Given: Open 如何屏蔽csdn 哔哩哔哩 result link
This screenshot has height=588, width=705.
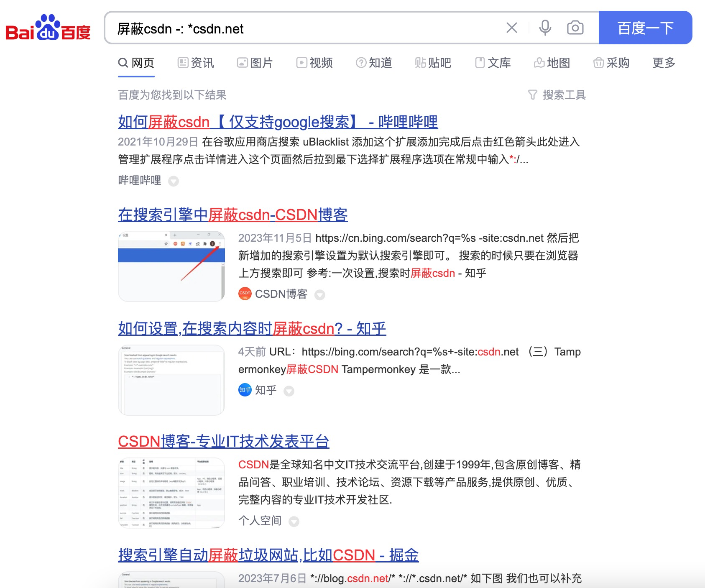Looking at the screenshot, I should click(278, 122).
